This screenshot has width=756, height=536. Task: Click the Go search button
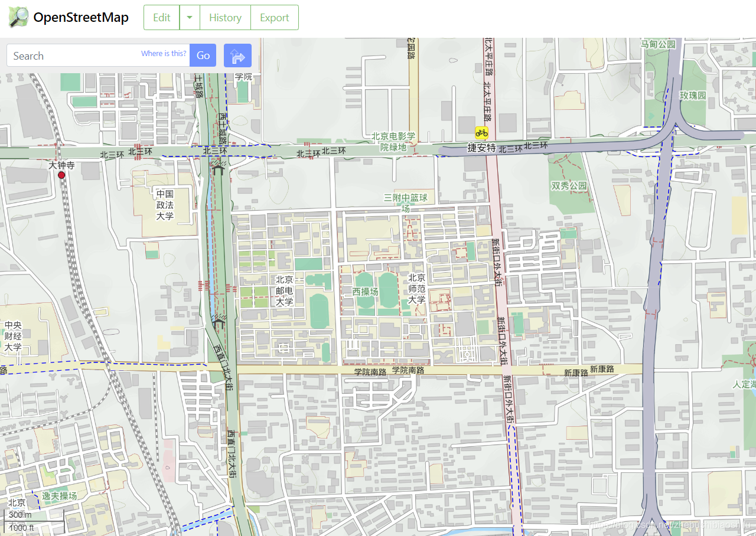click(x=203, y=55)
